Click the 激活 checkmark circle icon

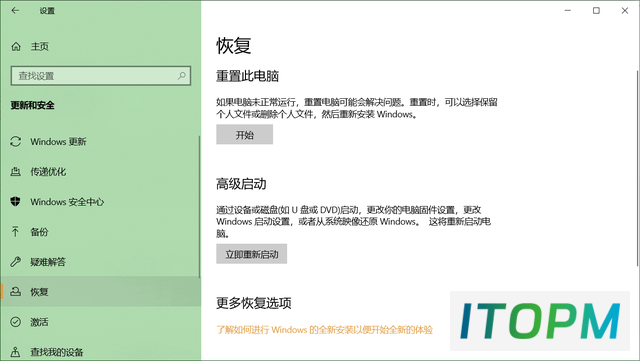click(16, 322)
